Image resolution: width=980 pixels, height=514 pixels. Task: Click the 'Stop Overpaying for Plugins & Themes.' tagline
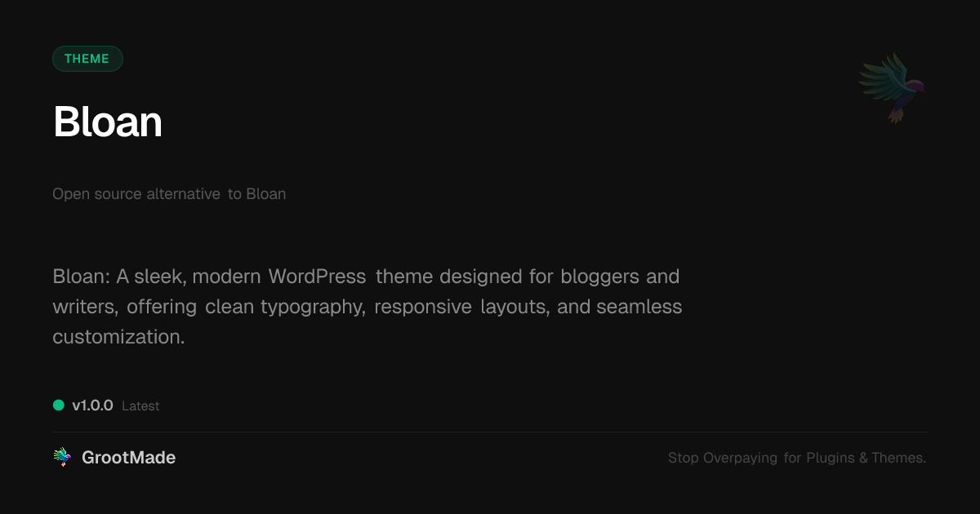[797, 458]
